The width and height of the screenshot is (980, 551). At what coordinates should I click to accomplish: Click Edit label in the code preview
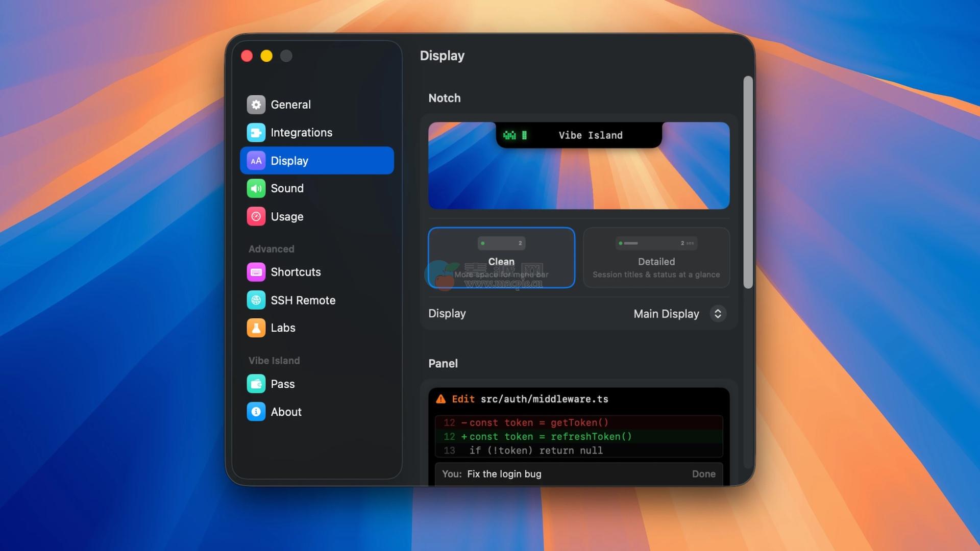pyautogui.click(x=463, y=399)
